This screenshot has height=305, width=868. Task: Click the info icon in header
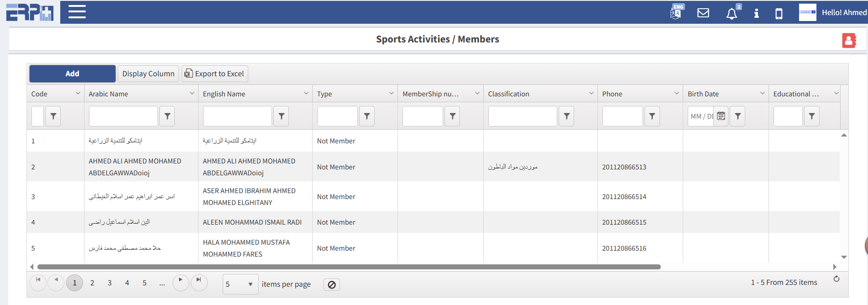pos(756,13)
